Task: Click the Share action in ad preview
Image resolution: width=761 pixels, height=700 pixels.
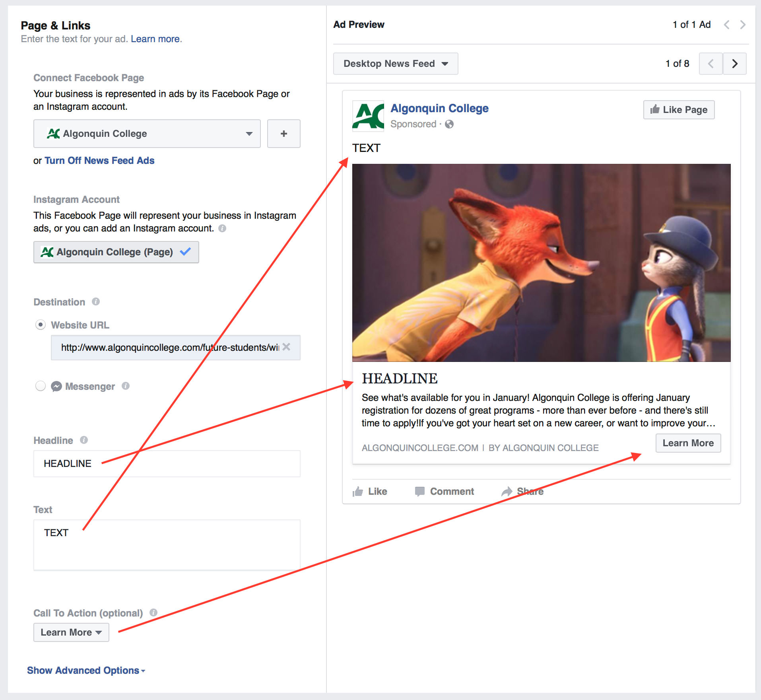Action: tap(522, 492)
